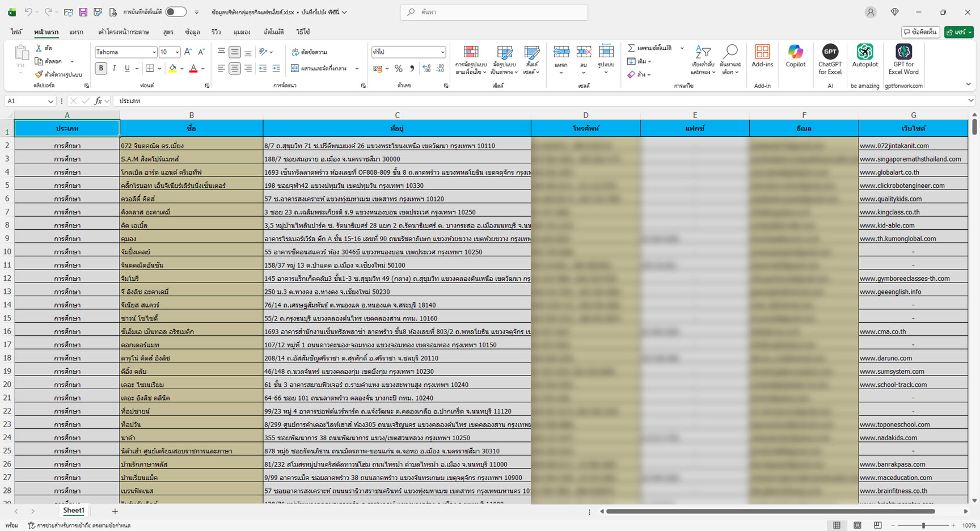Expand the number format combo box
Screen dimensions: 980x531
point(442,52)
